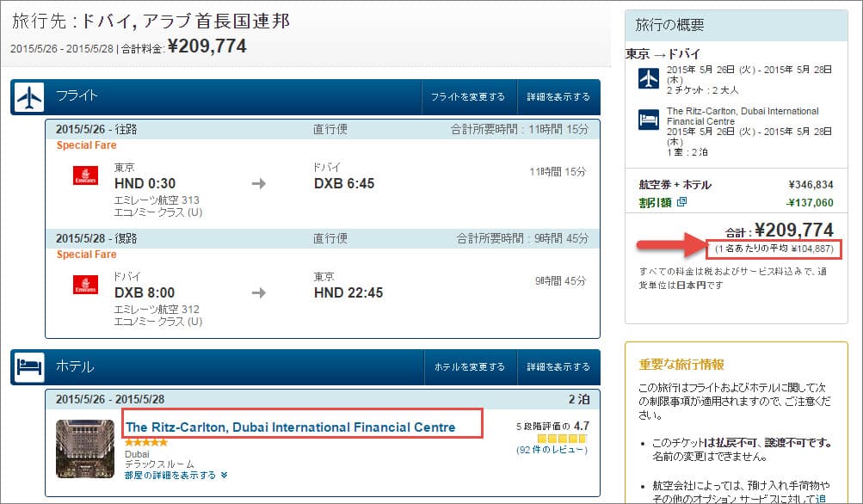Screen dimensions: 863x504
Task: Click the ¥137,060 discount amount
Action: tap(810, 202)
